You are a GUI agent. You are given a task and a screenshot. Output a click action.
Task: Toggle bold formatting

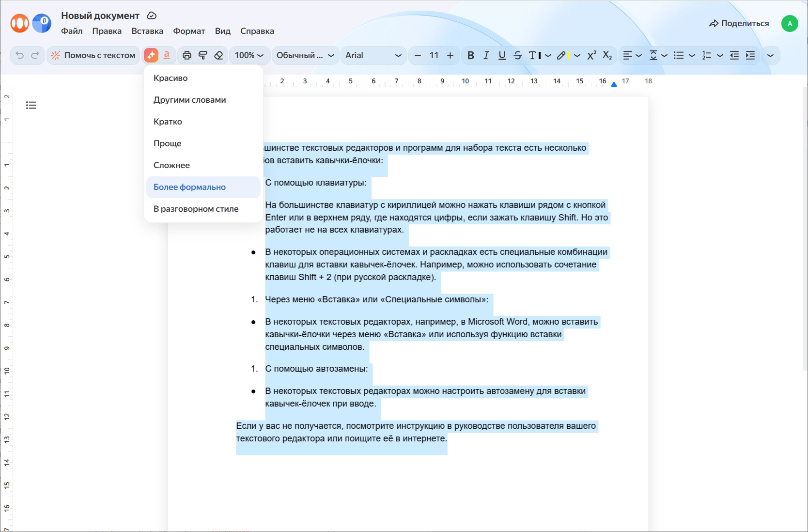[x=470, y=55]
